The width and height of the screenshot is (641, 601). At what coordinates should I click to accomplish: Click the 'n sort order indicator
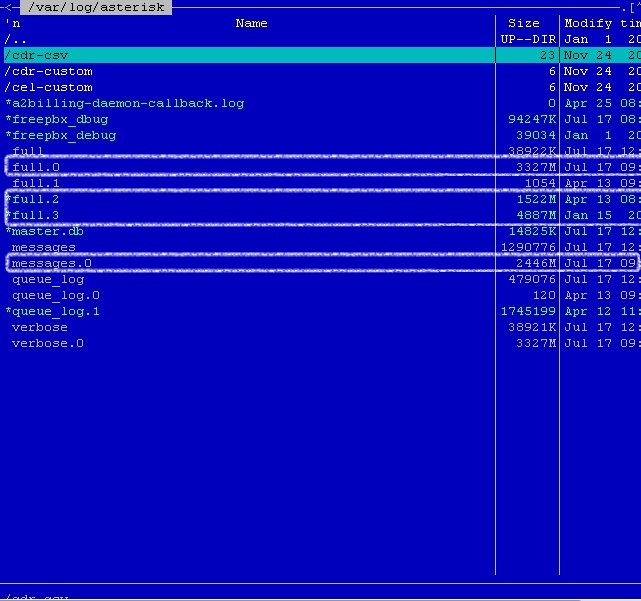point(12,23)
